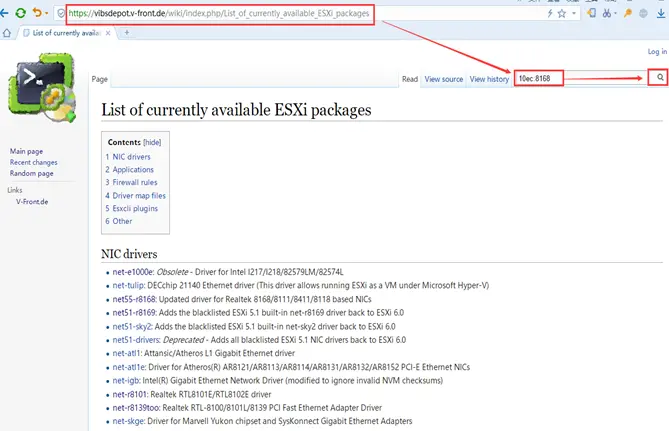Click the lightning speed-mode icon

550,14
